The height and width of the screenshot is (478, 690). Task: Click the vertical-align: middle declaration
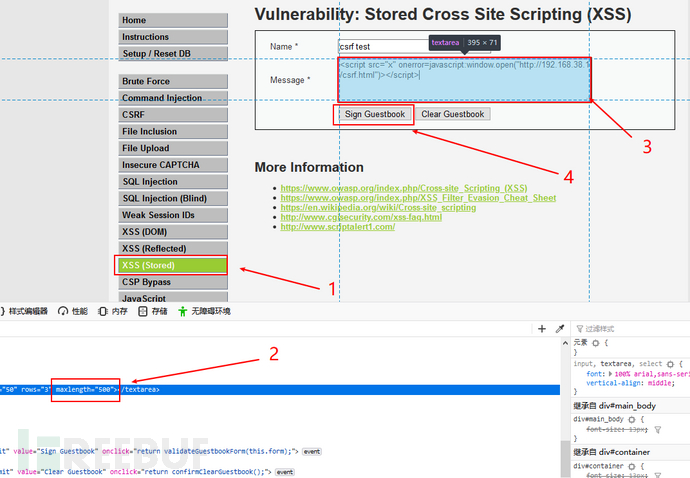pyautogui.click(x=630, y=383)
